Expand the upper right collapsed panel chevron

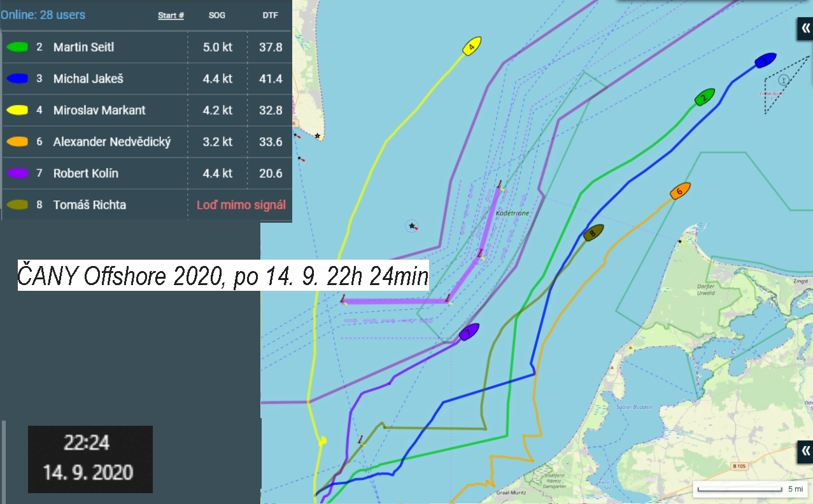click(805, 28)
